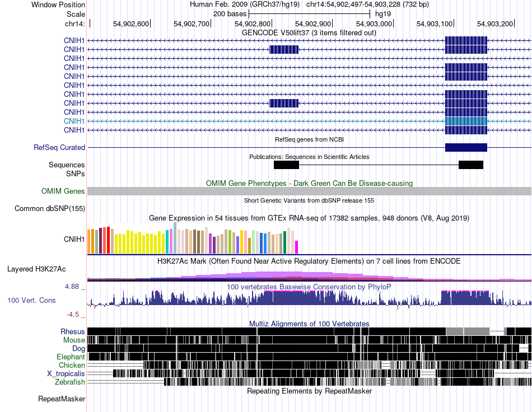Click the 54,902,800 ruler tick label
The image size is (532, 412).
(x=253, y=24)
